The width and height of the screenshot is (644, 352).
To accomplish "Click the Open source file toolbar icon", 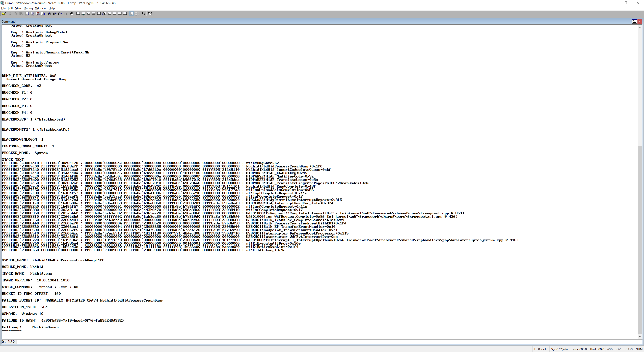I will 4,14.
